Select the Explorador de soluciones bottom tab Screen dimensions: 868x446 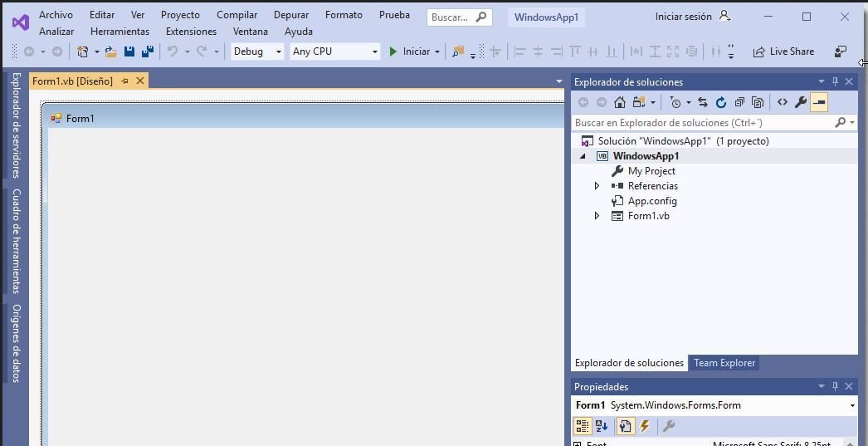(629, 363)
